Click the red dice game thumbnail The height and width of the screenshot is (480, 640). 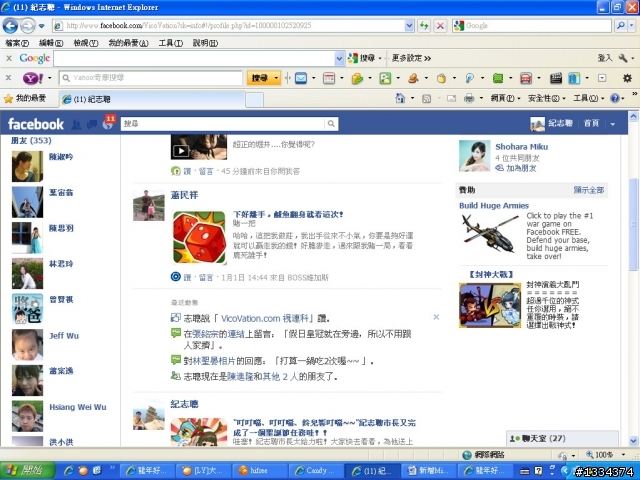pyautogui.click(x=199, y=238)
